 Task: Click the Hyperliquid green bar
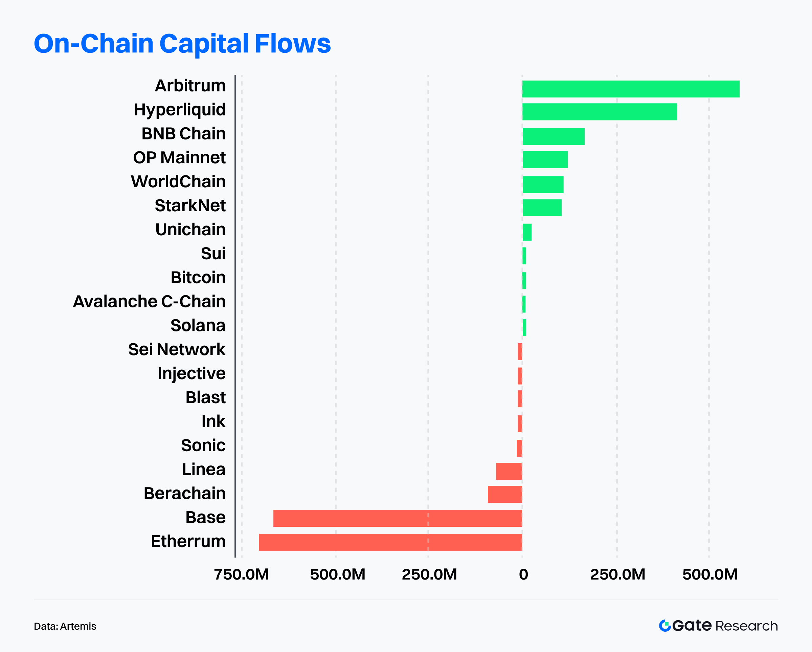click(599, 112)
